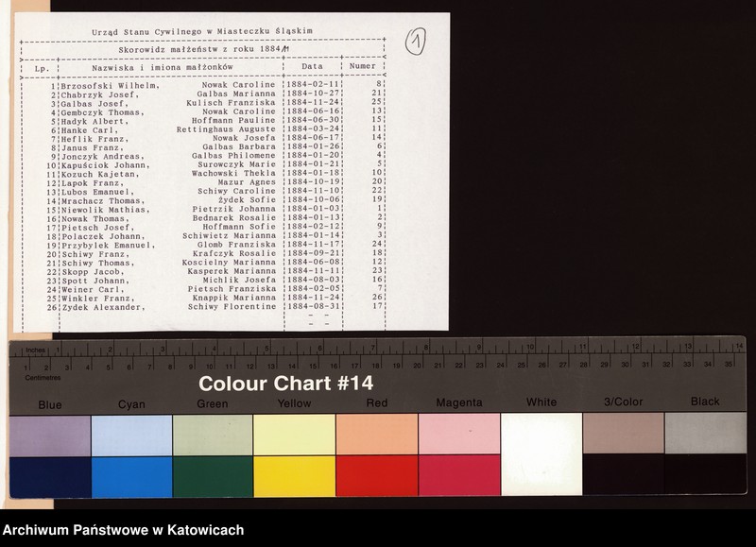756x547 pixels.
Task: Select the name "Spott Johann,"
Action: click(95, 281)
